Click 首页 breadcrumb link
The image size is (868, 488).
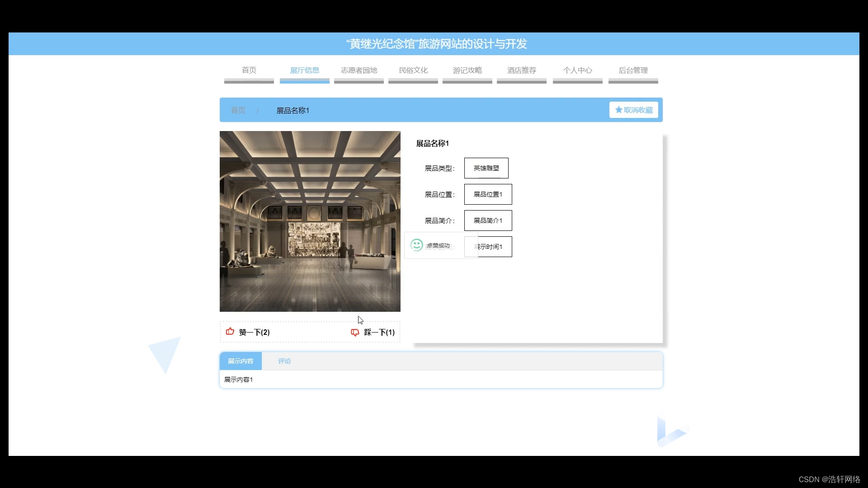tap(238, 110)
